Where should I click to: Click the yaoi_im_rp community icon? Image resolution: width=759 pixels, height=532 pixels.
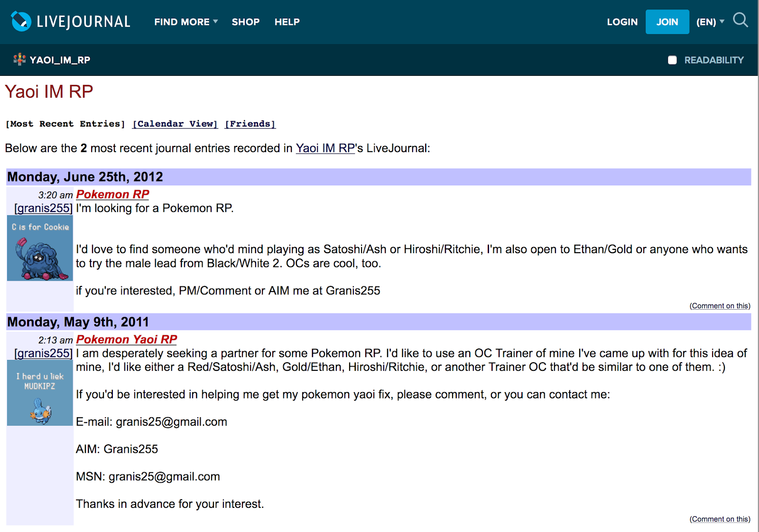click(x=19, y=60)
